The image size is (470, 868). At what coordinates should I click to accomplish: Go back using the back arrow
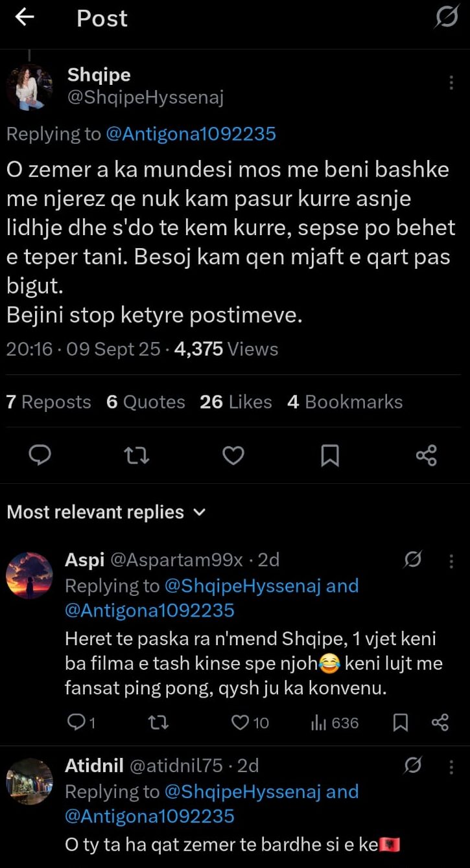pyautogui.click(x=25, y=18)
